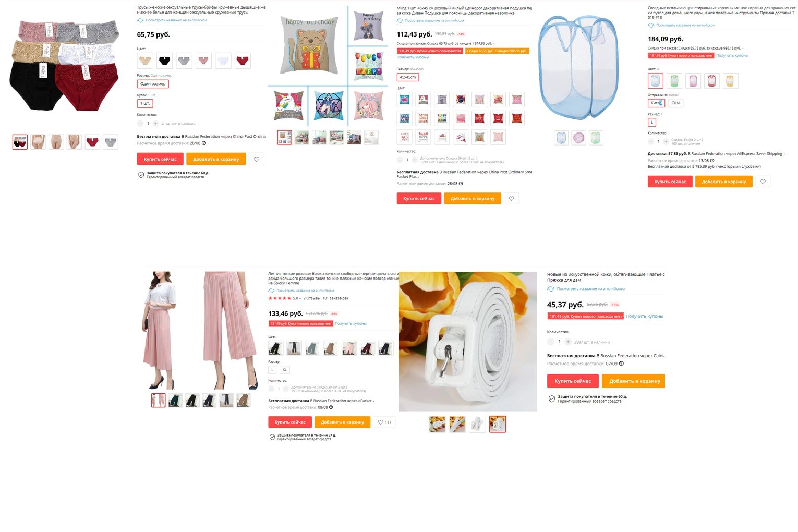Expand ePacket shipping options for pants
798x532 pixels.
374,401
